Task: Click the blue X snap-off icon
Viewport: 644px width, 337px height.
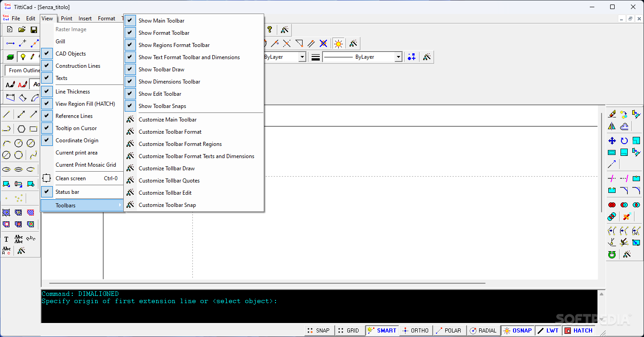Action: point(323,43)
